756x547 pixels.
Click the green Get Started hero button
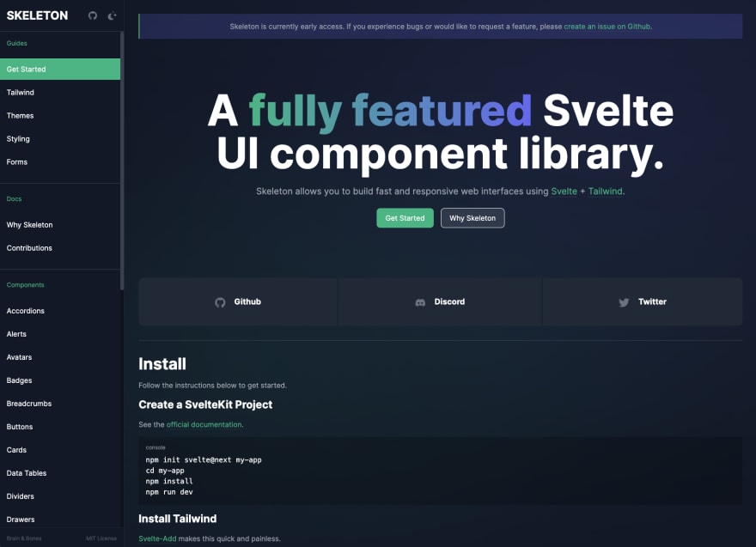(405, 218)
